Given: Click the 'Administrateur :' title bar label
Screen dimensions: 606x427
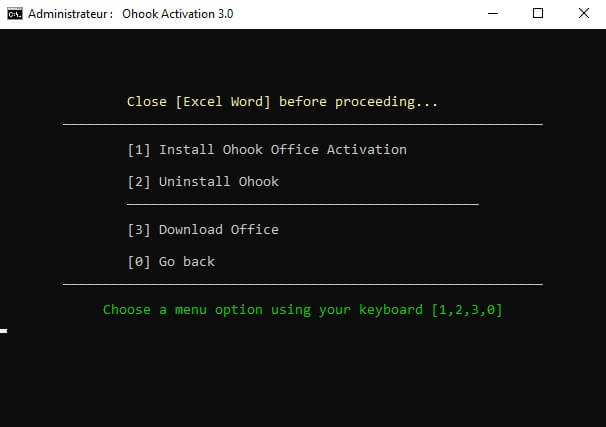Looking at the screenshot, I should pos(70,14).
